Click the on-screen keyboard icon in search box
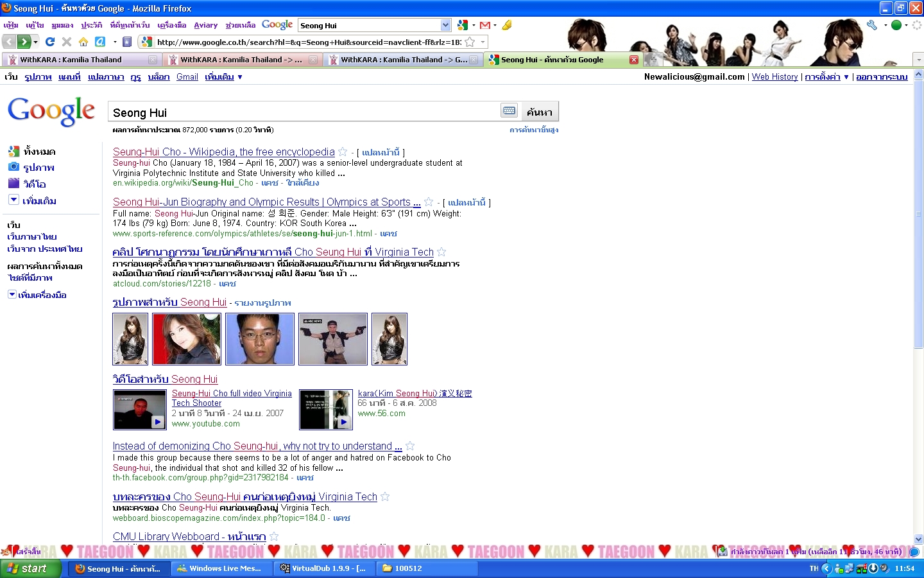Image resolution: width=924 pixels, height=578 pixels. coord(509,110)
